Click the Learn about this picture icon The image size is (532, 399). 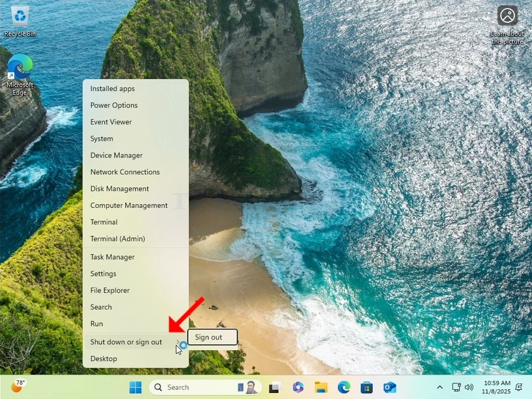coord(507,25)
